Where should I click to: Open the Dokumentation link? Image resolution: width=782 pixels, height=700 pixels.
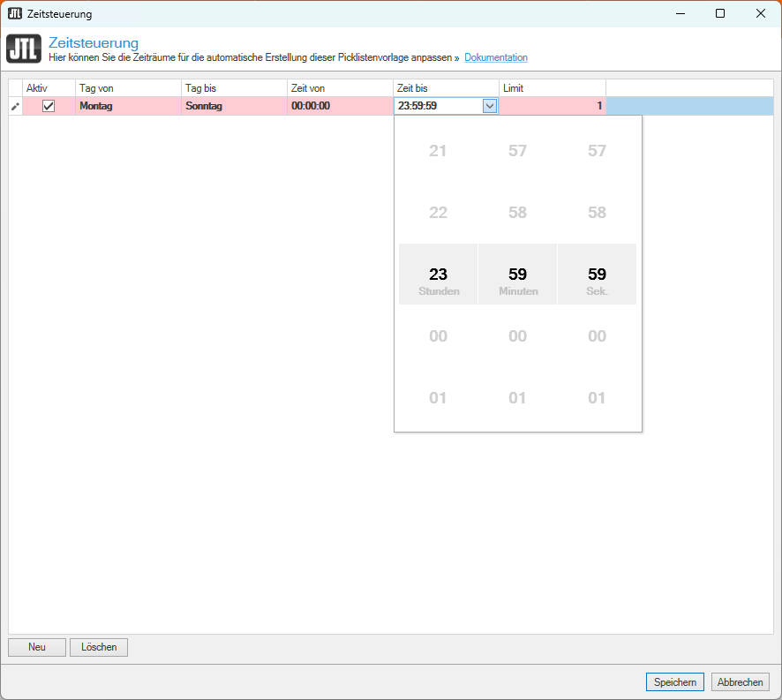496,58
